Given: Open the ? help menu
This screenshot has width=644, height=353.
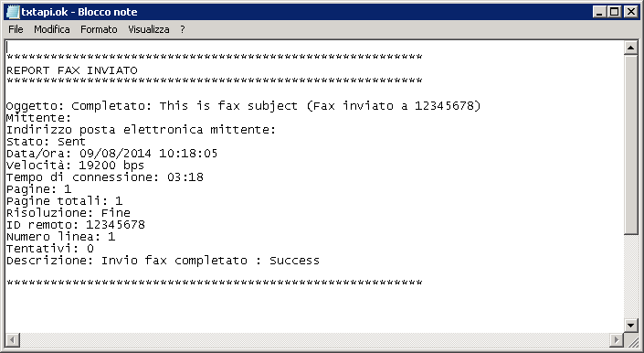Looking at the screenshot, I should [x=183, y=29].
